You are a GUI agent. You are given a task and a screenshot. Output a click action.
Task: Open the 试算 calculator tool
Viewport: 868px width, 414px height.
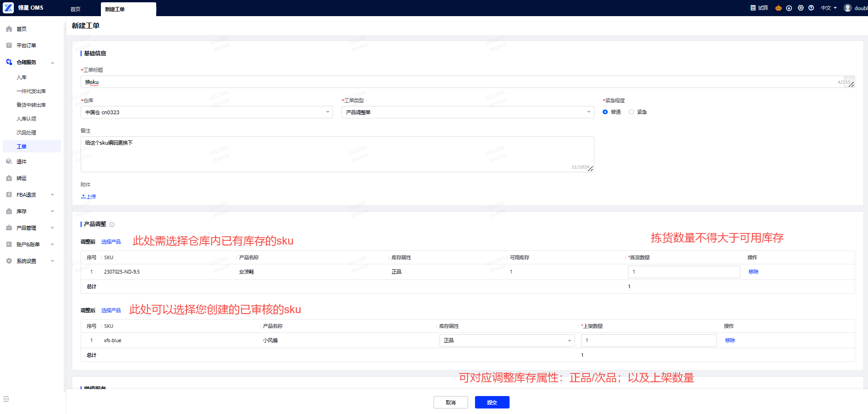[x=759, y=8]
